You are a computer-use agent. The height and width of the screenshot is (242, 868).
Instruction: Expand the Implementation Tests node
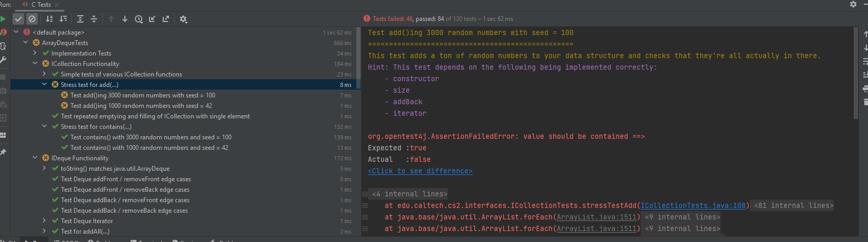(35, 53)
